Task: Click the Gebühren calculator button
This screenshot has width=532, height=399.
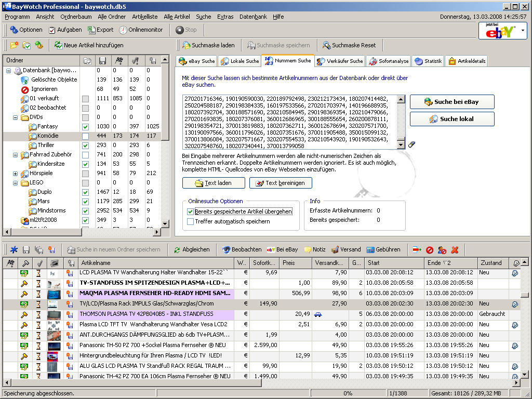Action: (x=383, y=250)
